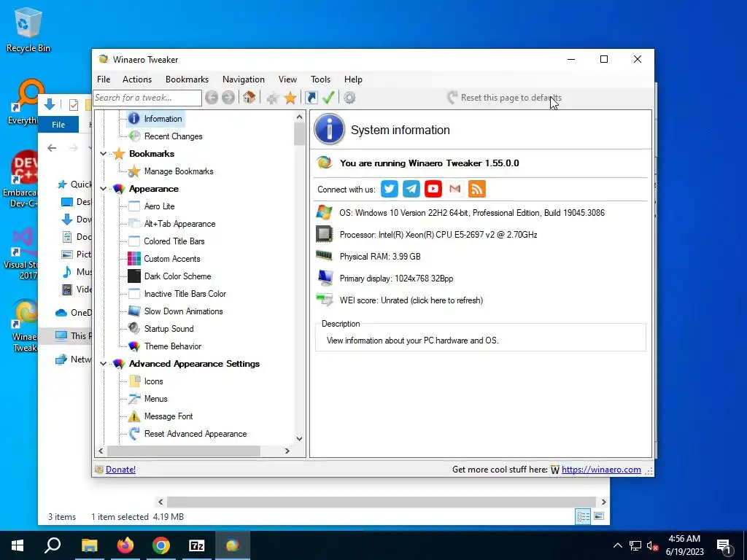
Task: Click the tree's horizontal scroll right arrow
Action: pyautogui.click(x=287, y=451)
